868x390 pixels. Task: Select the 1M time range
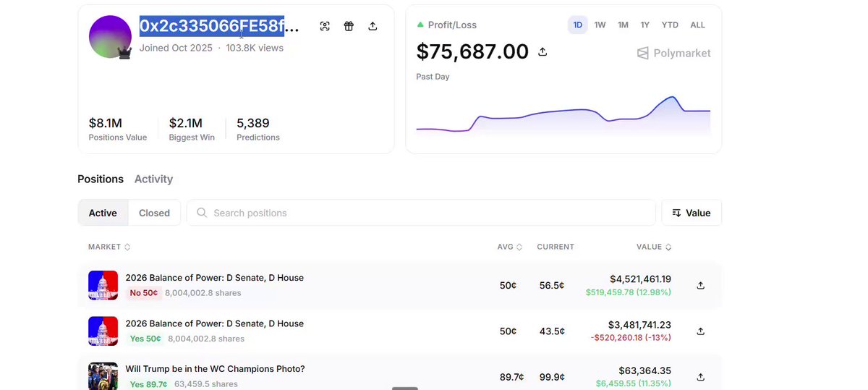click(623, 25)
